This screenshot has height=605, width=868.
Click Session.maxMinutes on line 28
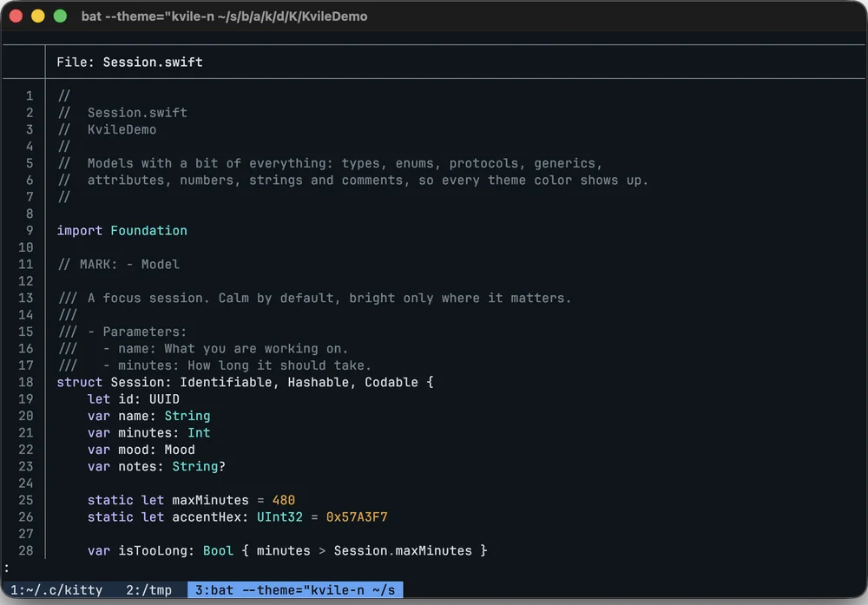coord(403,551)
